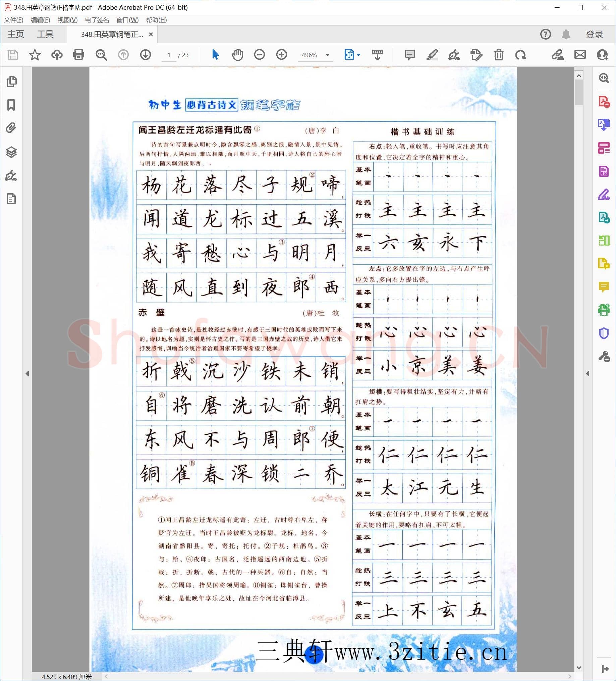The image size is (616, 681).
Task: Activate the arrow selection tool
Action: [x=215, y=54]
